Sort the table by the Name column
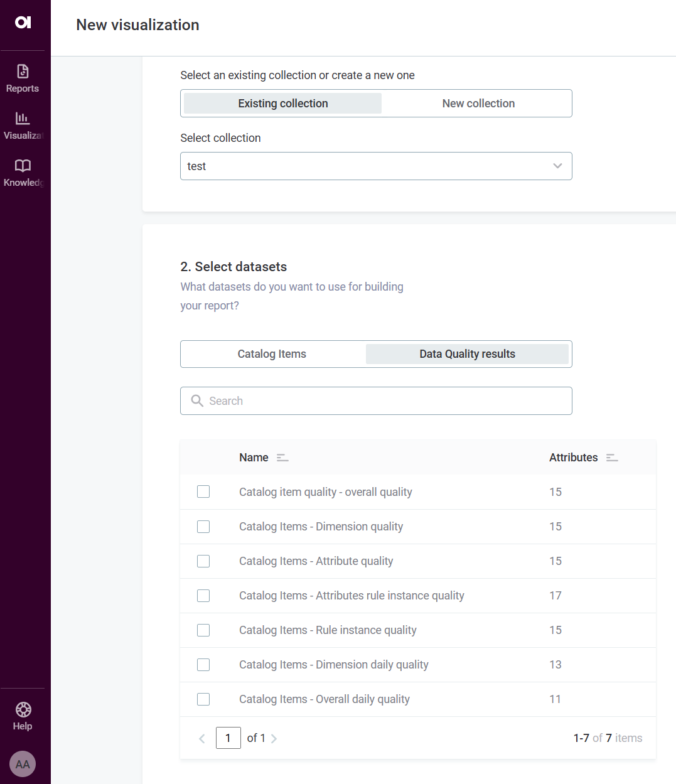This screenshot has width=676, height=784. (282, 458)
